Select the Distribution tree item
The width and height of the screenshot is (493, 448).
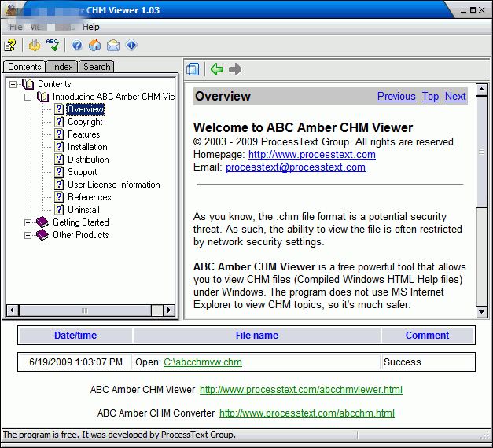[x=88, y=160]
